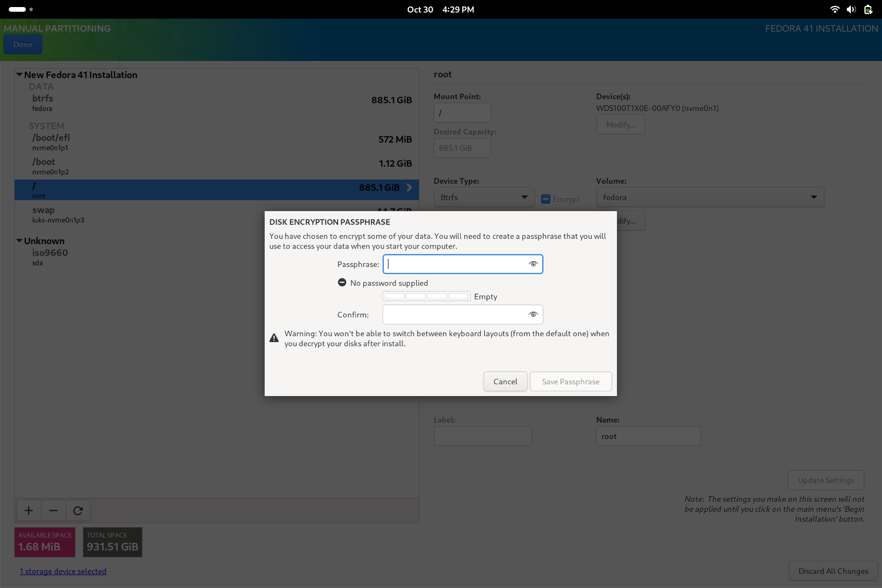Show passphrase using the Passphrase field eye icon
Viewport: 882px width, 588px height.
533,264
